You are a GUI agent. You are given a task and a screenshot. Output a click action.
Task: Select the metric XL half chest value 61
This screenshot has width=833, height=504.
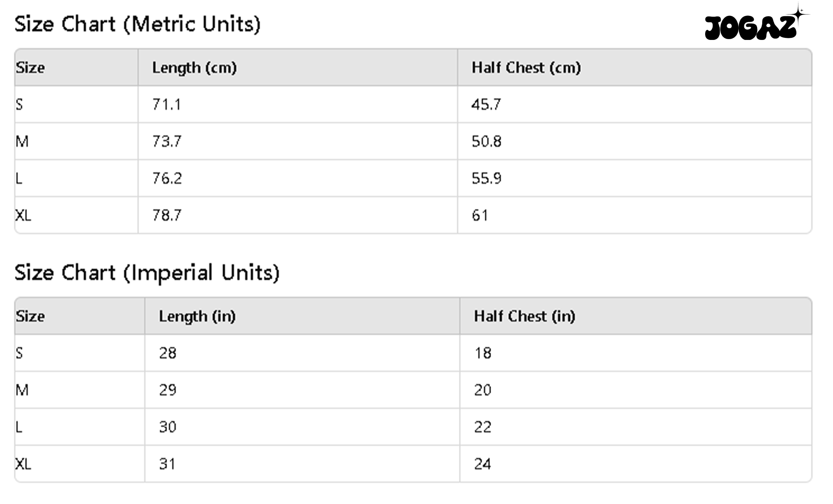point(480,215)
